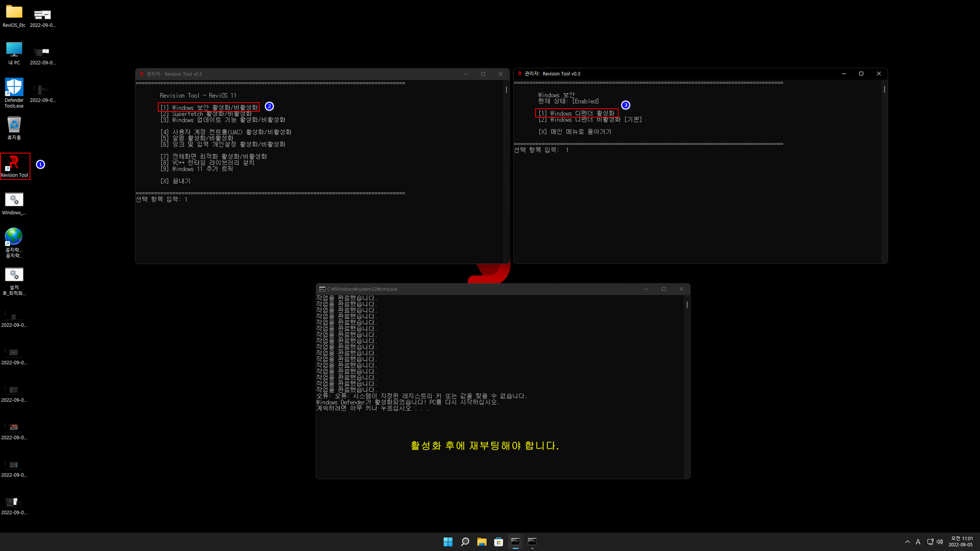Close the cmd.exe window
The width and height of the screenshot is (980, 551).
681,289
